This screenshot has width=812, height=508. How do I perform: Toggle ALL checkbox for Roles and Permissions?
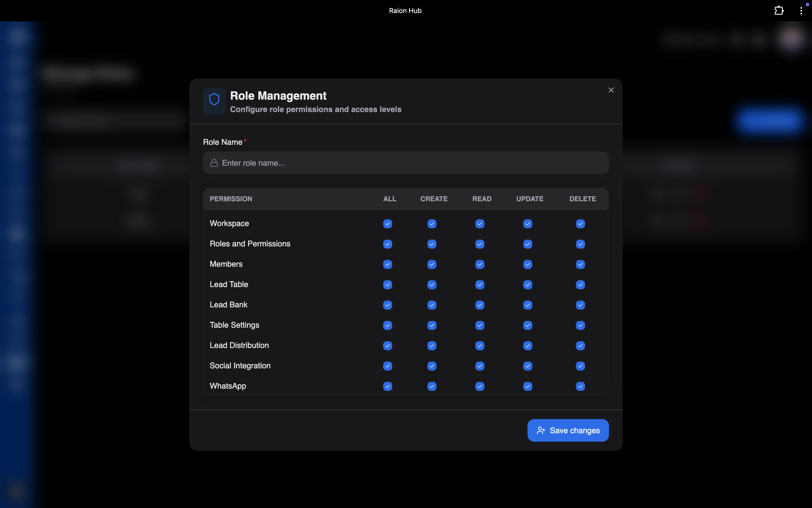[x=388, y=244]
